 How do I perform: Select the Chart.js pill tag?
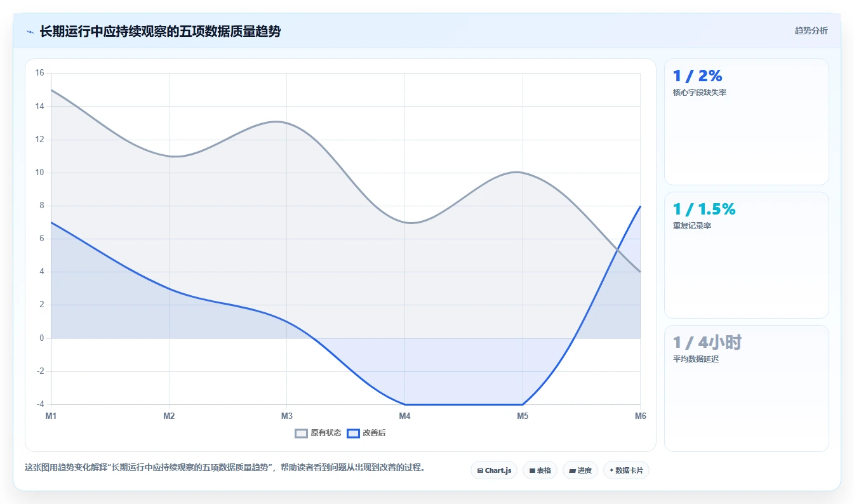click(x=494, y=470)
